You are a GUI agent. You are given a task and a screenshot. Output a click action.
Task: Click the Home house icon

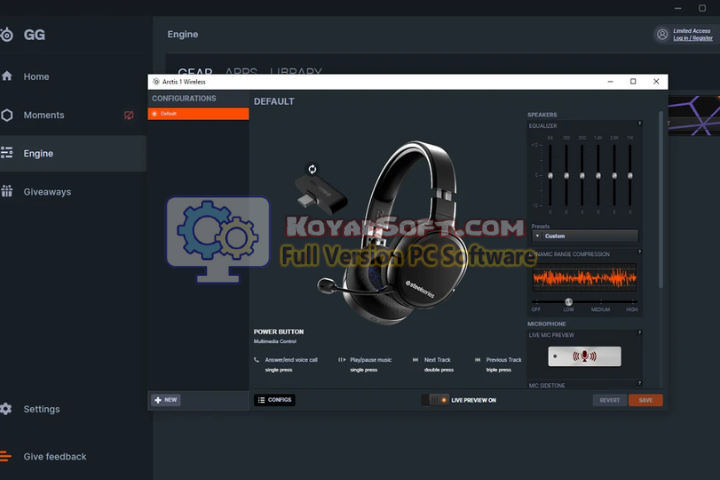point(7,76)
